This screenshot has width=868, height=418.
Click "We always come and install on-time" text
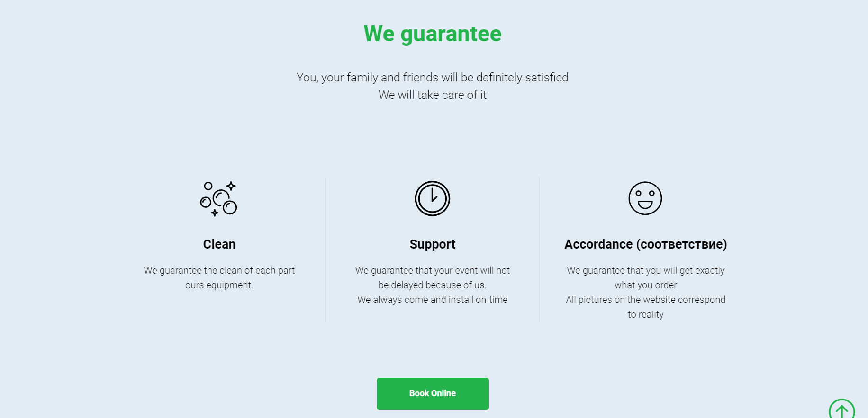point(432,300)
